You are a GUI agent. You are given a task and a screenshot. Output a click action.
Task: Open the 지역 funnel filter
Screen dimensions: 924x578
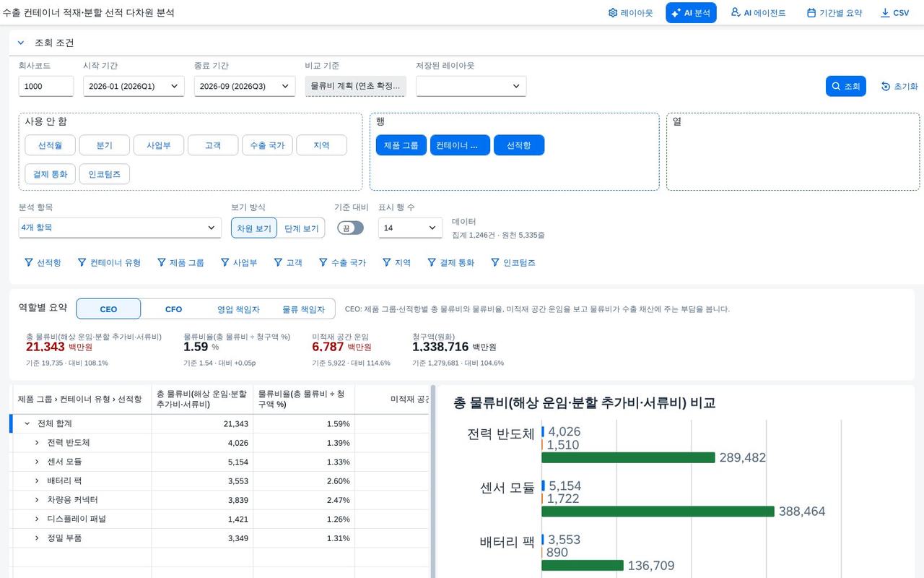(396, 263)
